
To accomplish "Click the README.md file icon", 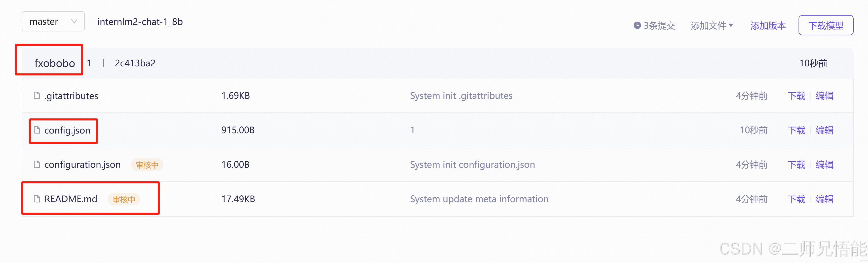I will (37, 199).
